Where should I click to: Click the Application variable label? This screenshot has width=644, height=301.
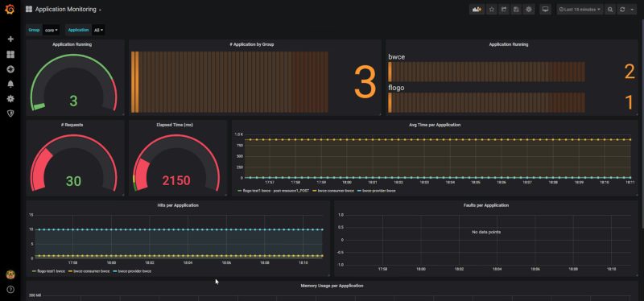tap(78, 30)
